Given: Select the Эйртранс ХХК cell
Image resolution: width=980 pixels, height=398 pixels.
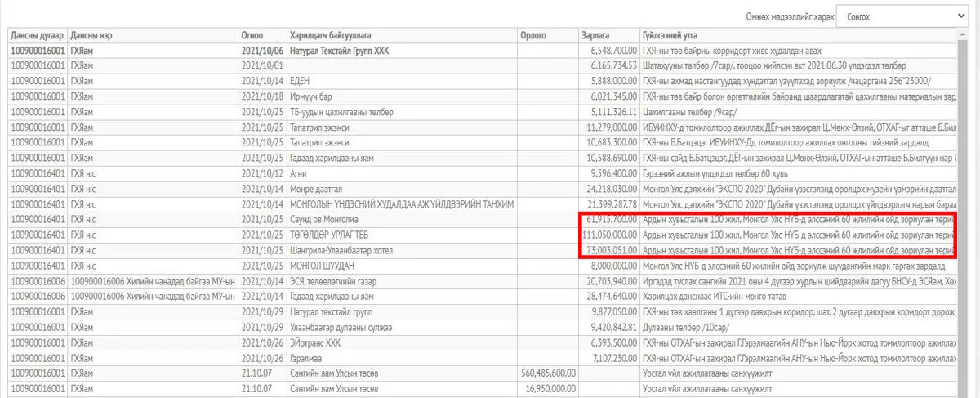Looking at the screenshot, I should pos(401,342).
